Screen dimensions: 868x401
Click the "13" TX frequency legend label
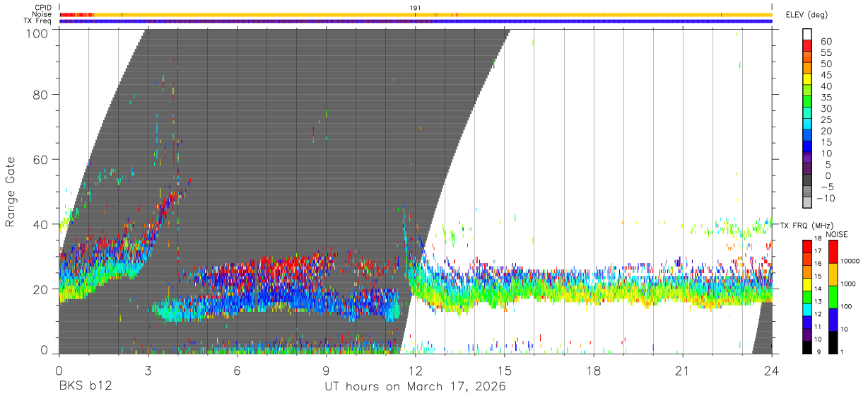coord(819,302)
